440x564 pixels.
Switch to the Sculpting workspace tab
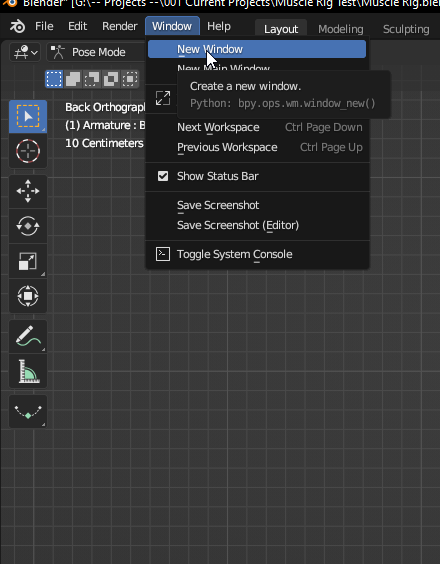pos(406,29)
